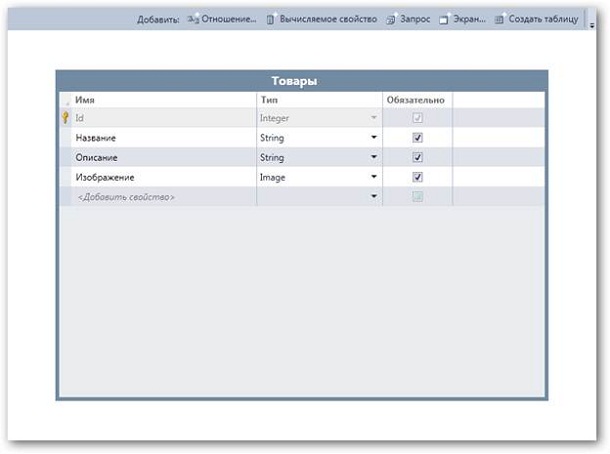Add a new Экран...

(x=469, y=19)
